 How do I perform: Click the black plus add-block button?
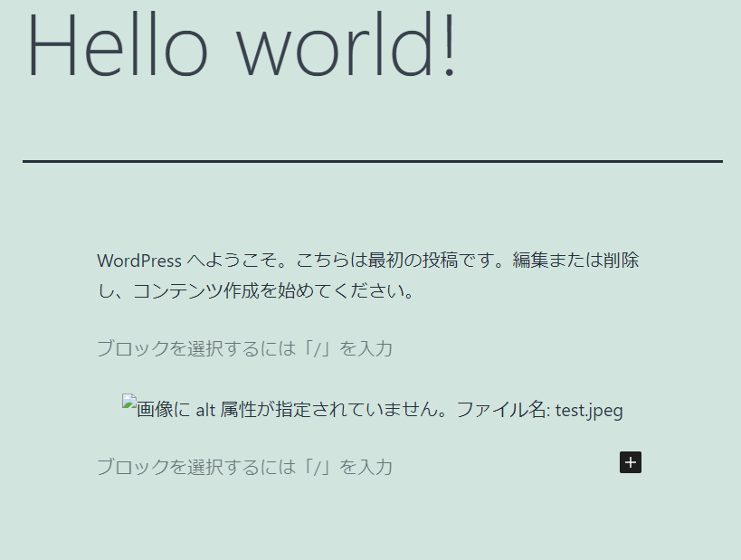coord(631,462)
